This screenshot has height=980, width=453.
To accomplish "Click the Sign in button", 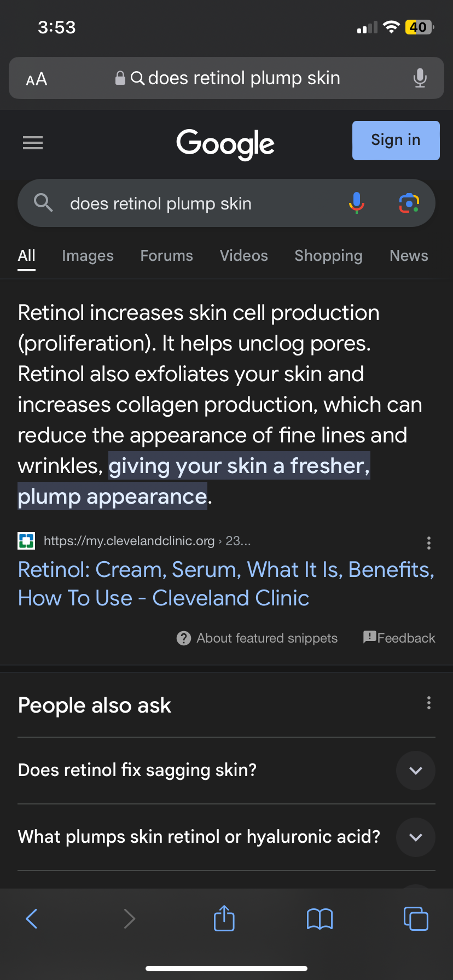I will [x=396, y=141].
